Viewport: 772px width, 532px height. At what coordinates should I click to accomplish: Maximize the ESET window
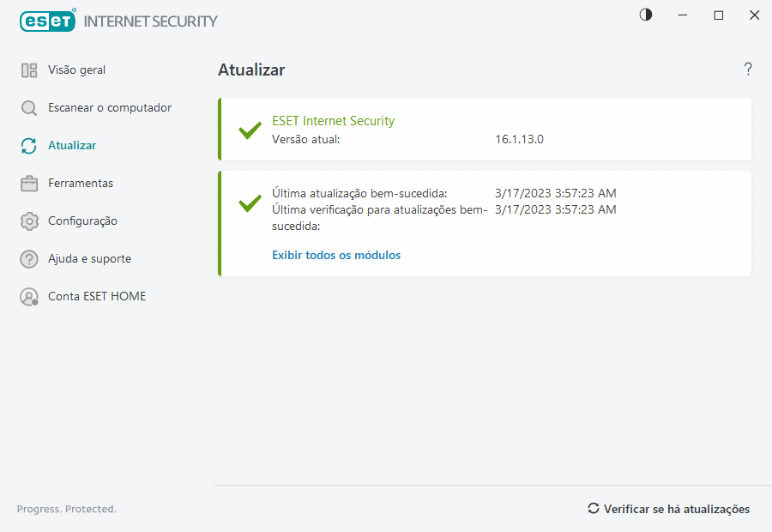[x=719, y=15]
